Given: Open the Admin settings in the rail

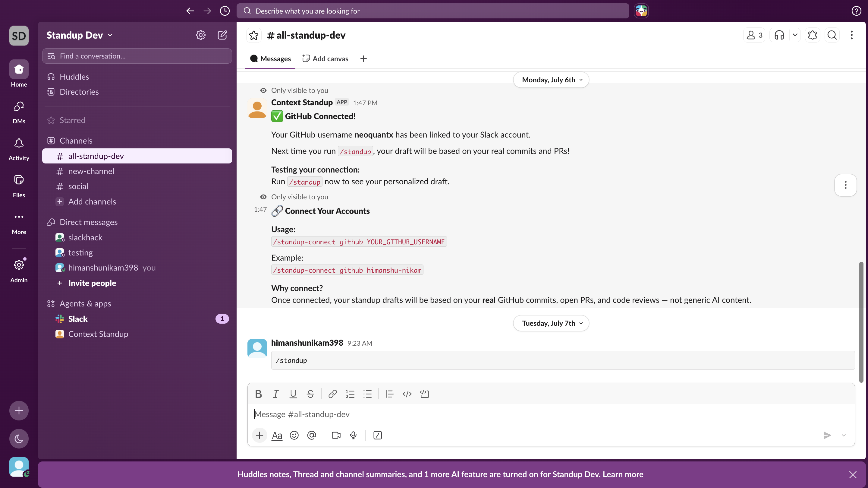Looking at the screenshot, I should click(x=19, y=270).
